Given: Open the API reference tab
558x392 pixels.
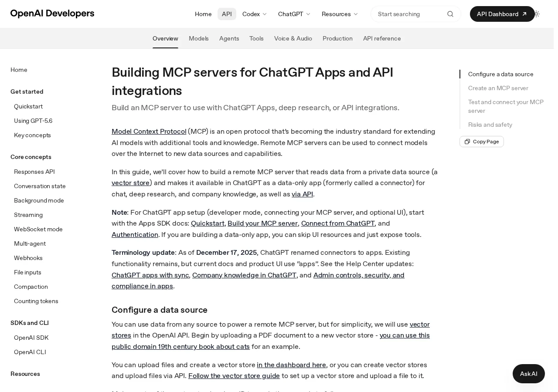Looking at the screenshot, I should pos(382,38).
